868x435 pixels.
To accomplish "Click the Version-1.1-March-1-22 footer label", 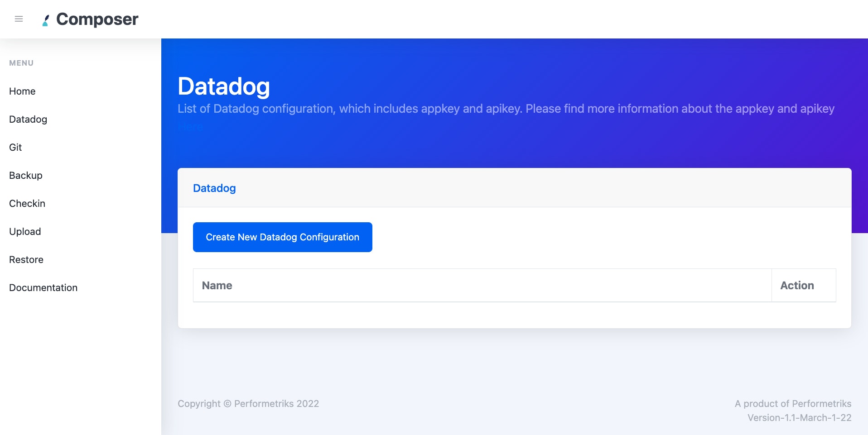I will click(x=799, y=418).
